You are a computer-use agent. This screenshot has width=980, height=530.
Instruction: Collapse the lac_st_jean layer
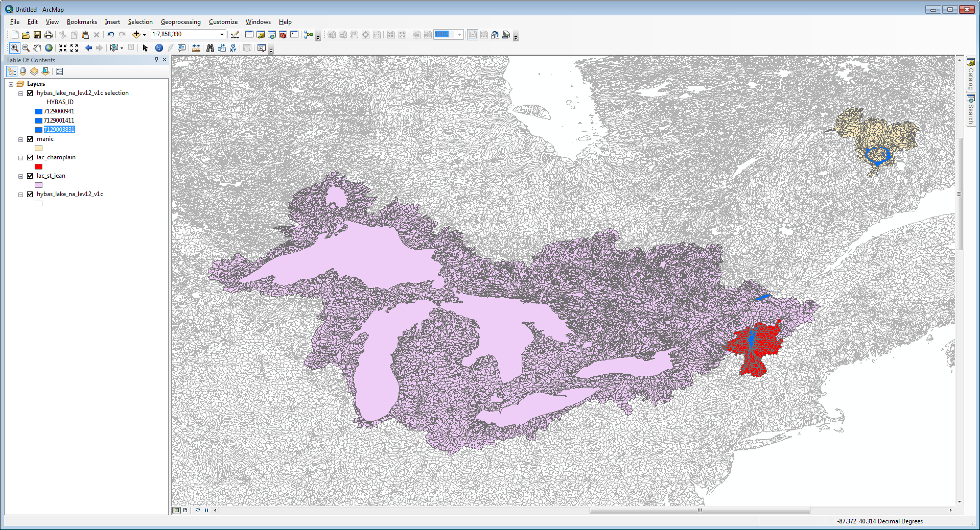[x=20, y=176]
